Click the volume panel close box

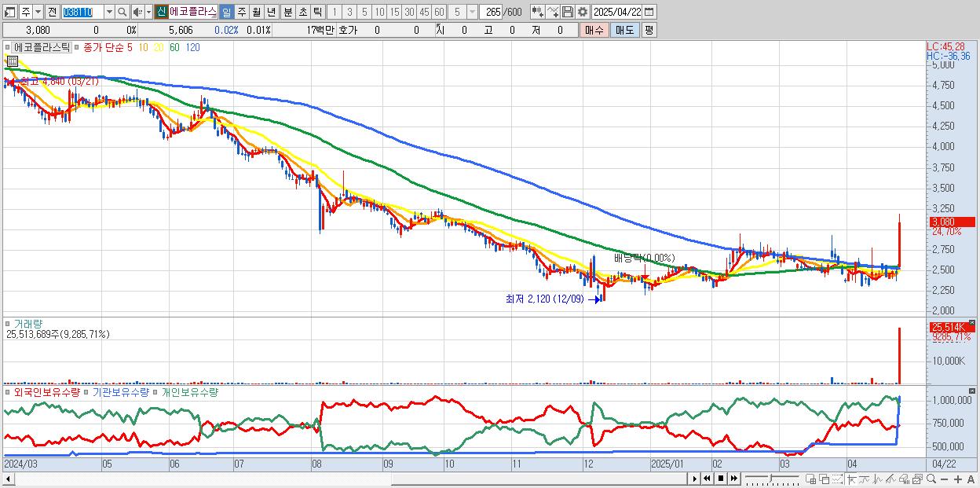point(972,322)
